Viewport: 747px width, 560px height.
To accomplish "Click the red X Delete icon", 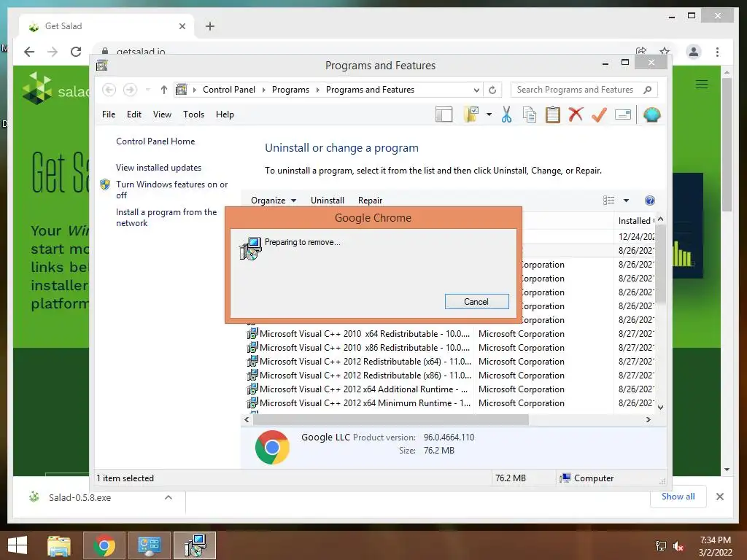I will (x=576, y=114).
